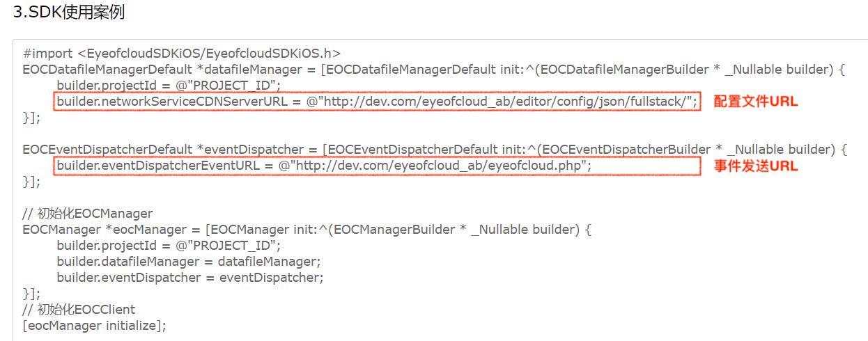Click the red 配置文件URL annotation label
The image size is (868, 341).
coord(756,102)
